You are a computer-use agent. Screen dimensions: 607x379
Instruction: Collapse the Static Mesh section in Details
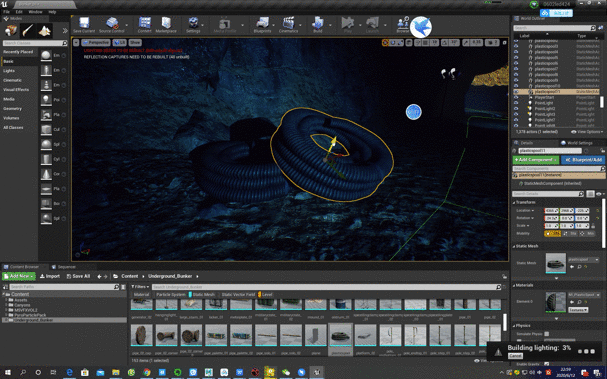514,246
